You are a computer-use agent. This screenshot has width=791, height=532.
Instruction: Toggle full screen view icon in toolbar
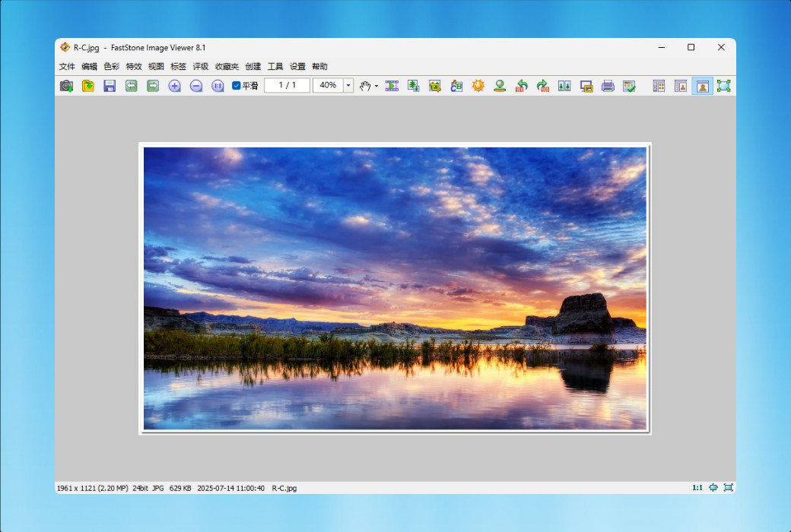click(724, 86)
